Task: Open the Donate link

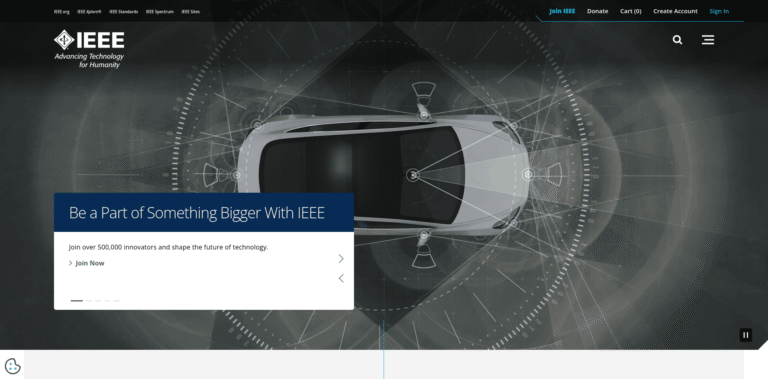Action: (x=598, y=11)
